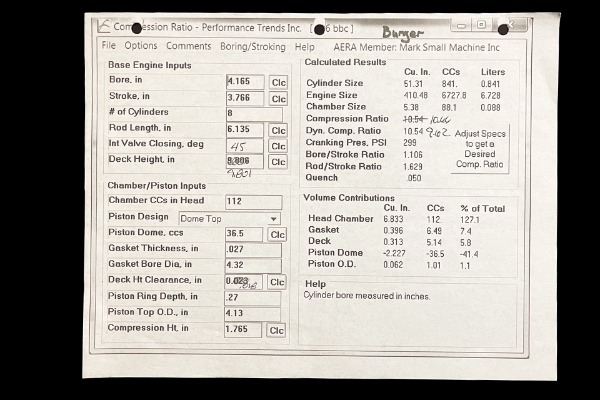Click the Int Valve Closing field
This screenshot has width=600, height=400.
click(245, 146)
